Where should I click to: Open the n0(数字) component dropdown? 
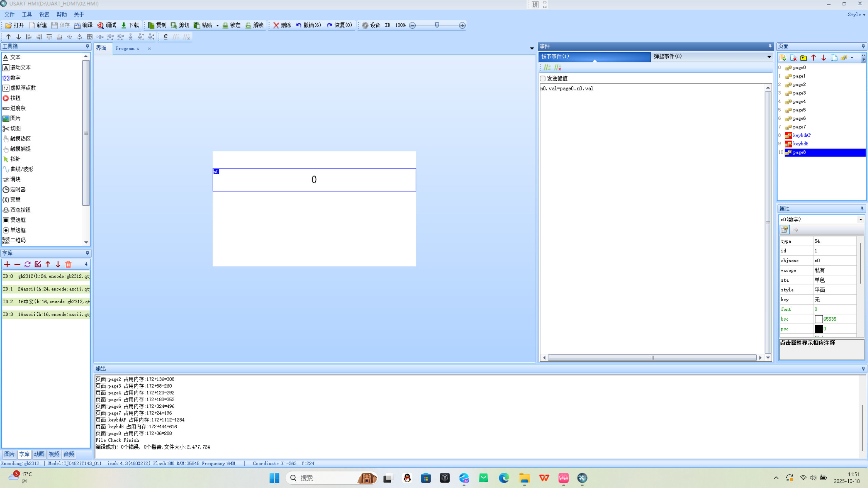[861, 220]
